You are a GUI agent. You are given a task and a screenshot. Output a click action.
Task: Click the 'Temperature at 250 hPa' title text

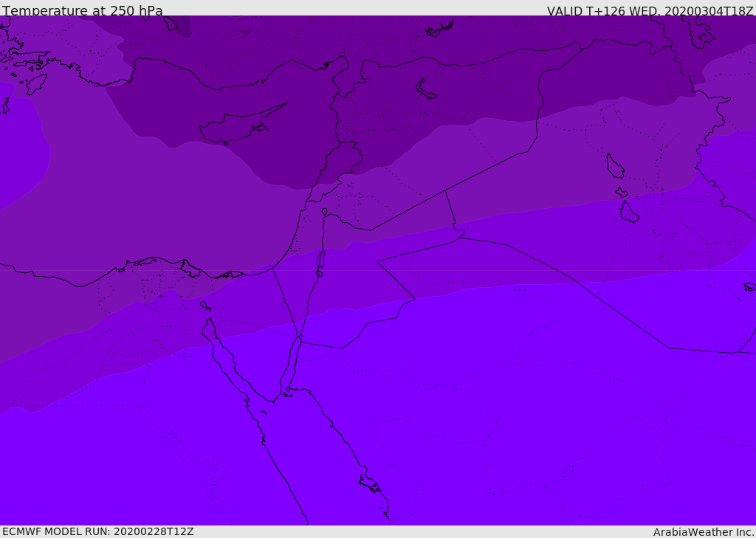point(83,10)
